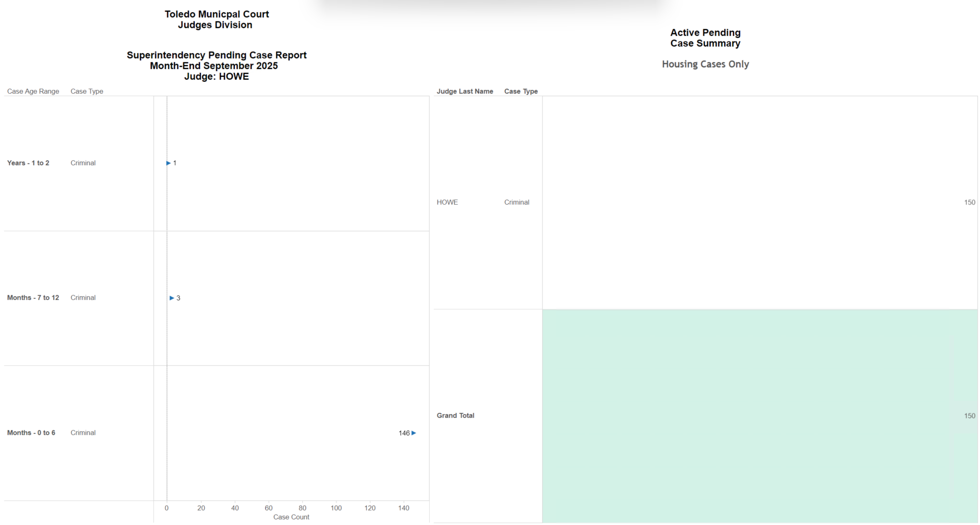Select the 150 value in Grand Total row
980x525 pixels.
(x=969, y=415)
